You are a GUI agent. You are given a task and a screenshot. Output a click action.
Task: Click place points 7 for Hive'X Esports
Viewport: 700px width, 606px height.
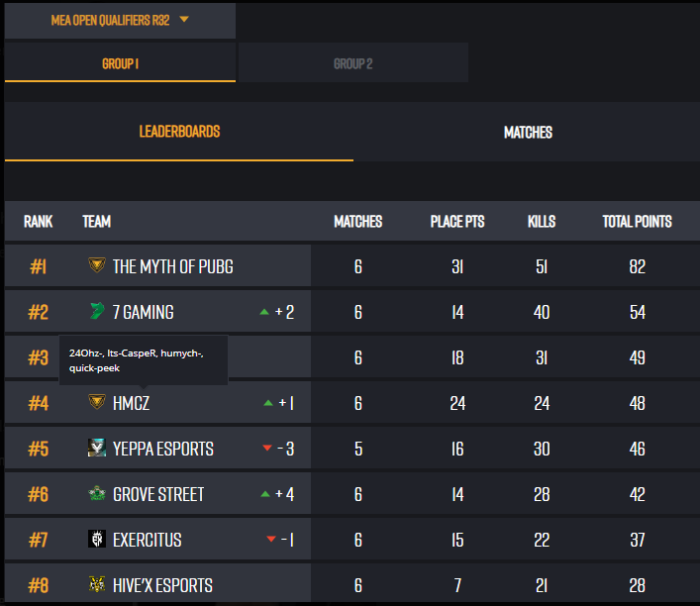click(x=457, y=586)
